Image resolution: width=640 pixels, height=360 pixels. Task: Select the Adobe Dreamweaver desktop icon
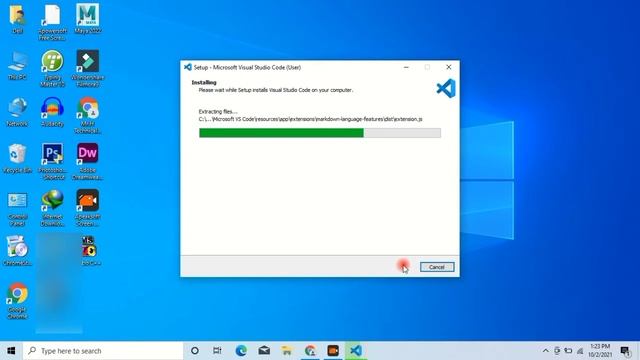pos(88,162)
